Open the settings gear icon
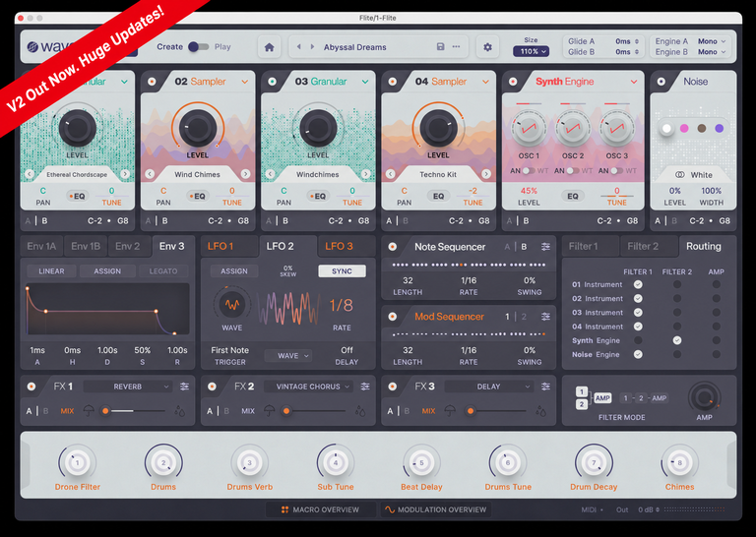The width and height of the screenshot is (756, 537). coord(487,47)
